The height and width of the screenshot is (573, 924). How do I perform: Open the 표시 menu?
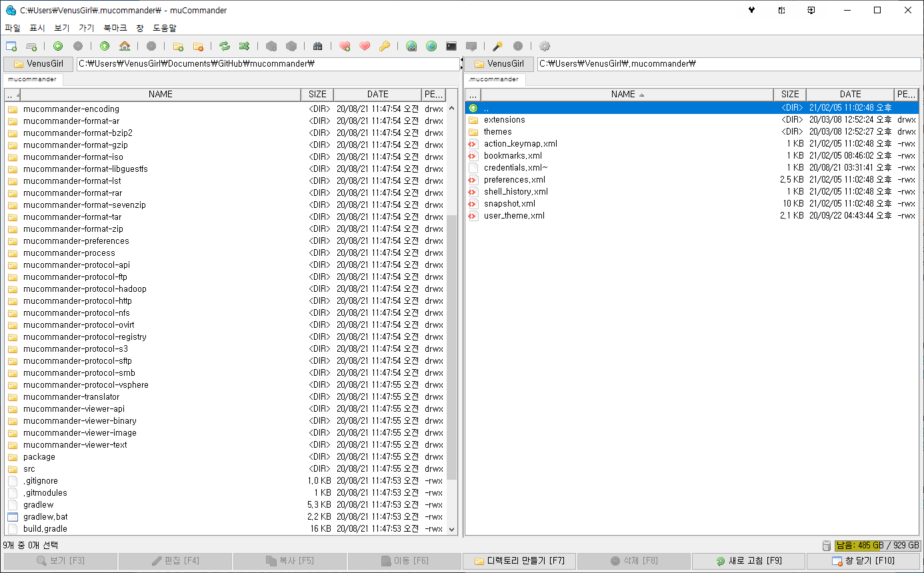point(37,28)
